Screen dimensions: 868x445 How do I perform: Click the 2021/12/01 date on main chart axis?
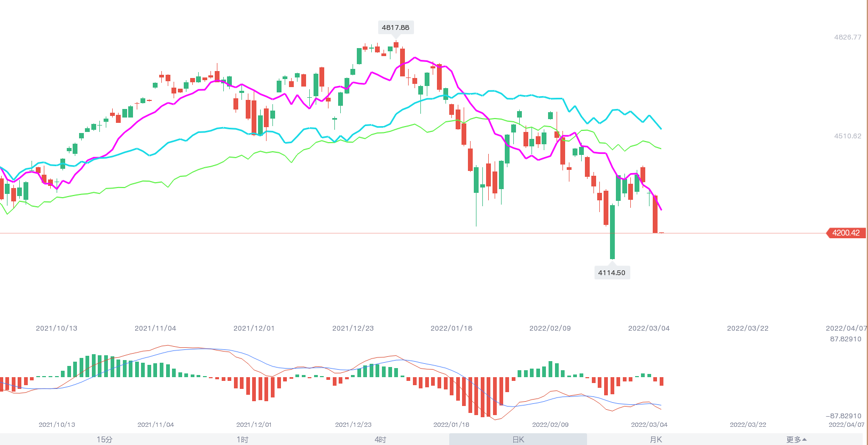pyautogui.click(x=254, y=328)
